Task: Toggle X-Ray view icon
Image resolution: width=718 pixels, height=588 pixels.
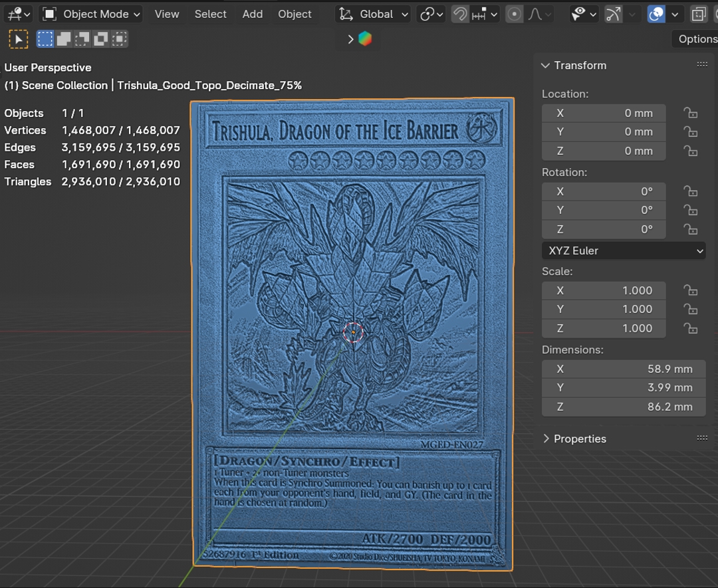Action: [x=698, y=14]
